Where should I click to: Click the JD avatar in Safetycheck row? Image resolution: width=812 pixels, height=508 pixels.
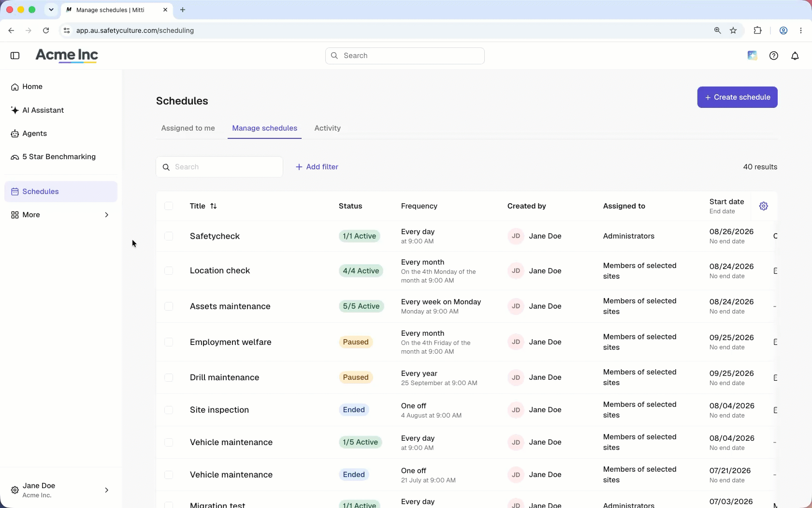pos(516,236)
